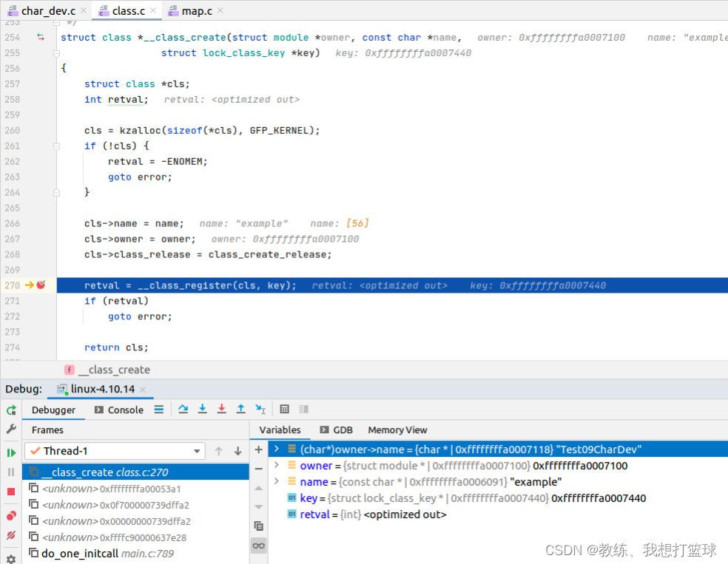The width and height of the screenshot is (728, 564).
Task: Click the Step Into icon
Action: click(203, 409)
